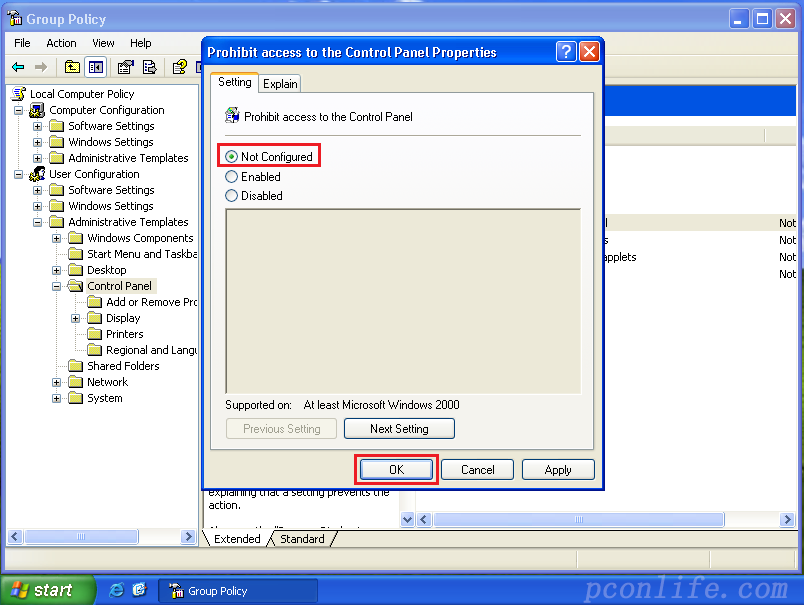
Task: Toggle the Show/Hide Console Tree icon
Action: tap(96, 67)
